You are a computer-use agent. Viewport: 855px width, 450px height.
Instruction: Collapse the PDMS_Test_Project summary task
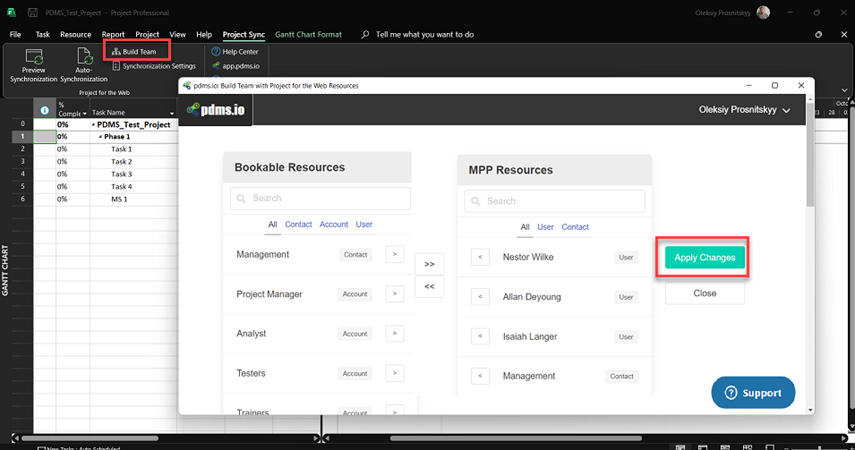tap(93, 124)
